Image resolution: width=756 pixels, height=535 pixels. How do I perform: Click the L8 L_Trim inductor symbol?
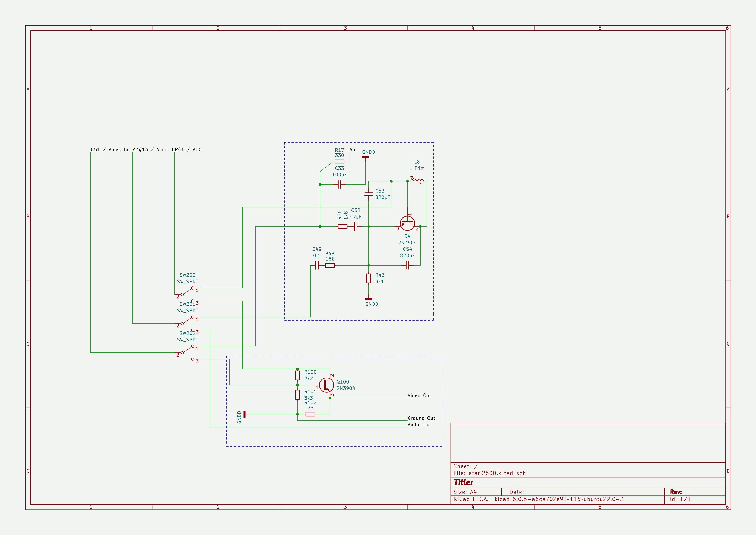point(417,180)
